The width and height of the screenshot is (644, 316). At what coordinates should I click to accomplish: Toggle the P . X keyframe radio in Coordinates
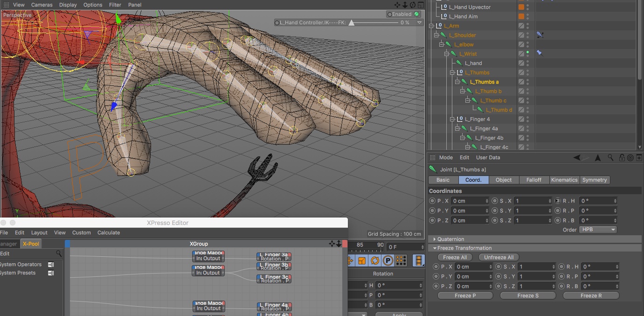pyautogui.click(x=432, y=201)
